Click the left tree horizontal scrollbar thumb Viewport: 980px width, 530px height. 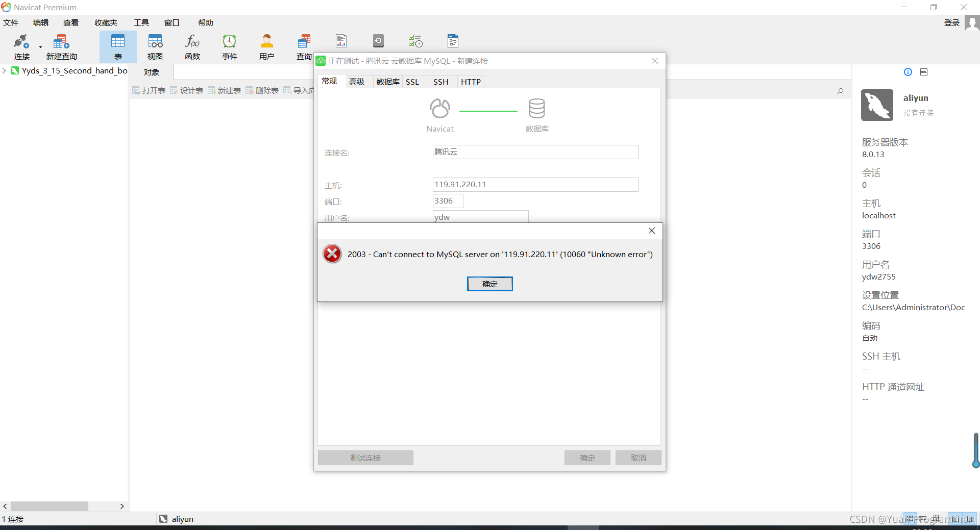click(x=50, y=506)
